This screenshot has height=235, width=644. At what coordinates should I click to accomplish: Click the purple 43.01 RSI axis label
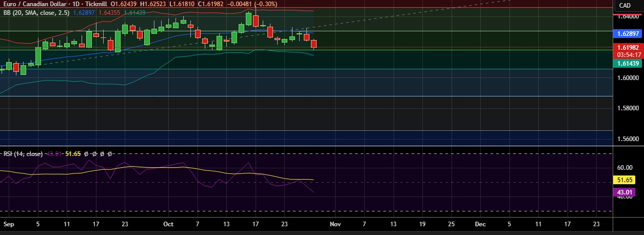click(624, 193)
